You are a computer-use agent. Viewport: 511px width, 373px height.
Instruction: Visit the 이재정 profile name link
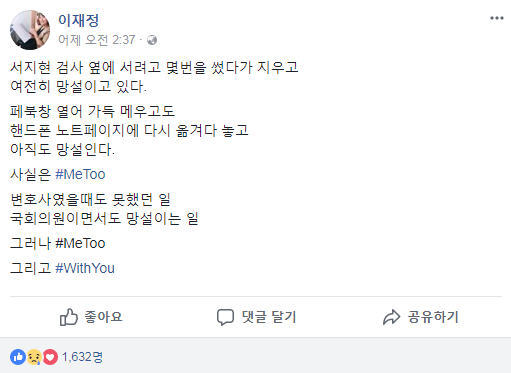(x=79, y=20)
